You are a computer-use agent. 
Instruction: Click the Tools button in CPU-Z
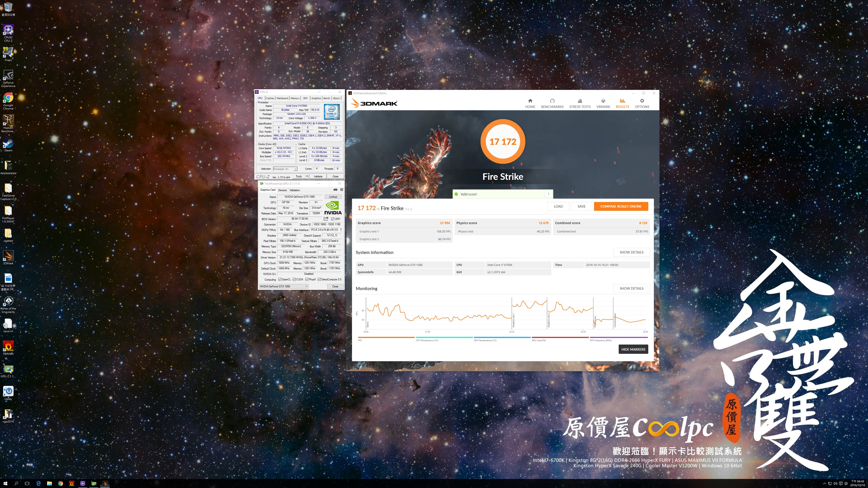[x=299, y=176]
